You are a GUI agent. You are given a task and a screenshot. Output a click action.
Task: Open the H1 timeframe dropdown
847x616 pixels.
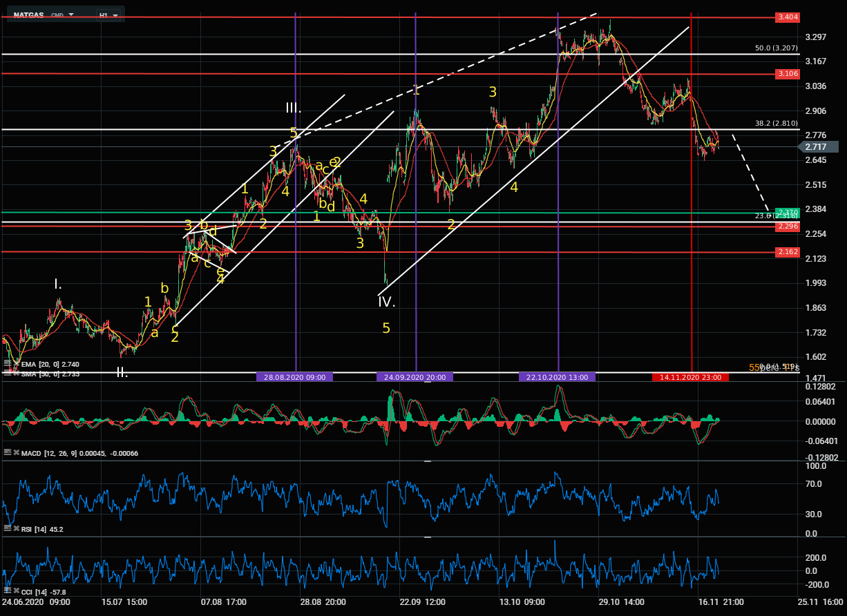click(x=108, y=15)
